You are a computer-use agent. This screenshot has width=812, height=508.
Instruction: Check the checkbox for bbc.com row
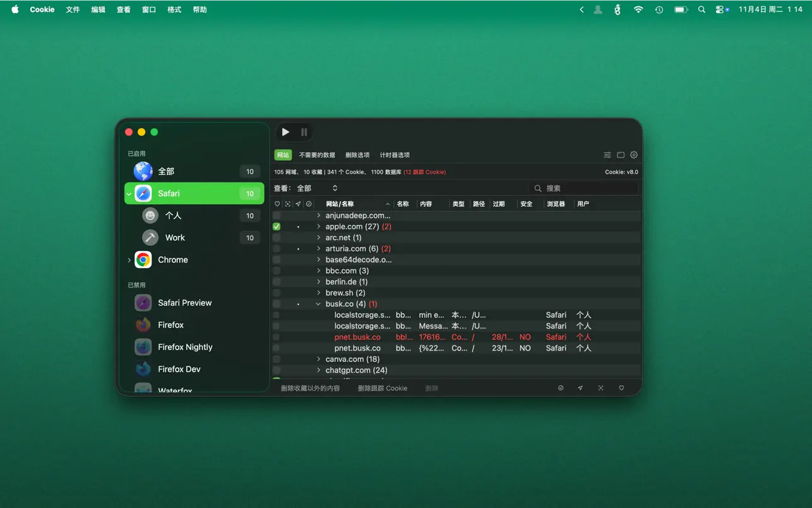(x=277, y=270)
